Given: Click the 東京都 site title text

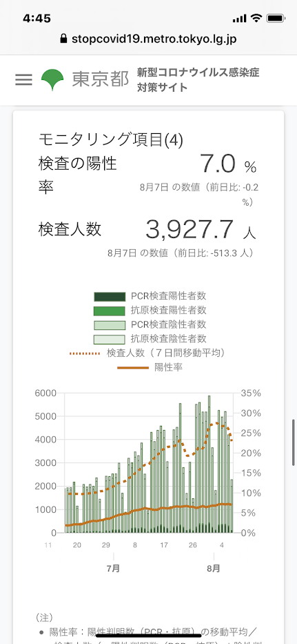Looking at the screenshot, I should click(101, 79).
